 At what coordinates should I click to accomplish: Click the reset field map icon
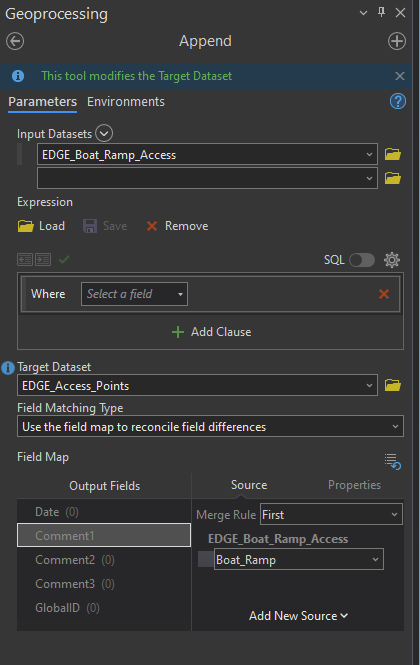(x=393, y=461)
